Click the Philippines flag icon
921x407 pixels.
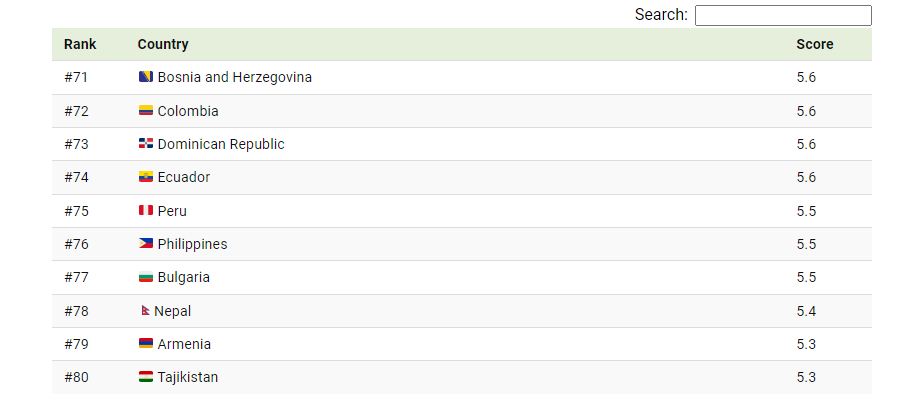click(146, 244)
